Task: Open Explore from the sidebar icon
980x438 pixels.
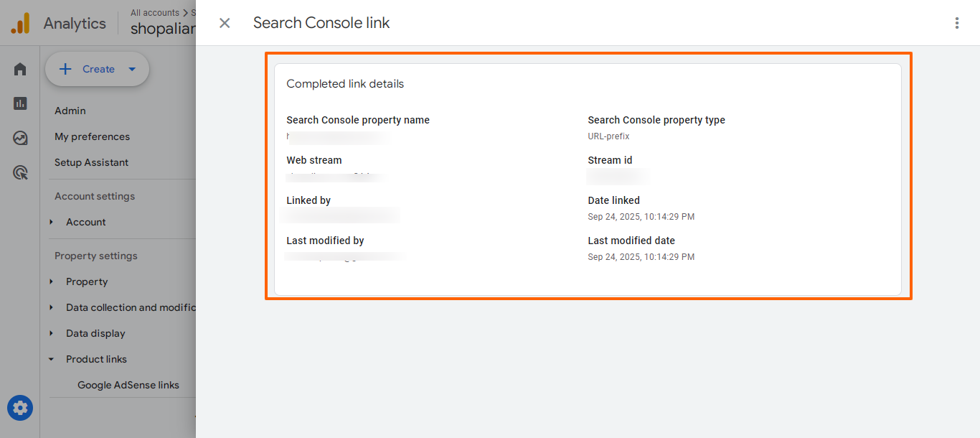Action: [20, 138]
